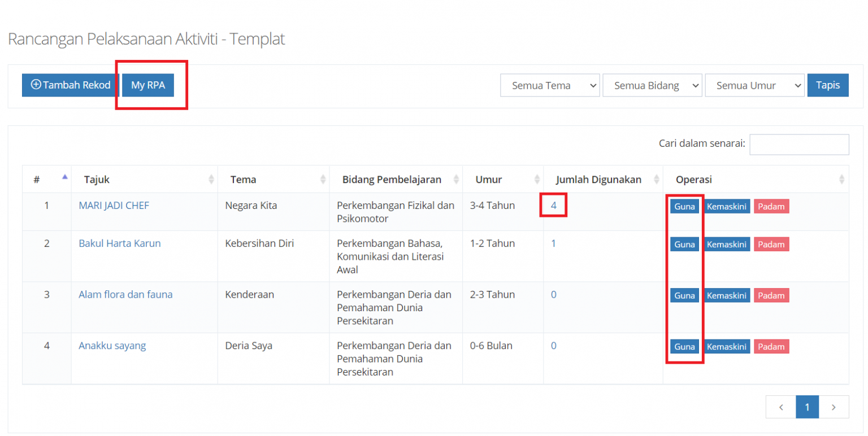Screen dimensions: 868x436
Task: Select page 1 in pagination
Action: [x=808, y=407]
